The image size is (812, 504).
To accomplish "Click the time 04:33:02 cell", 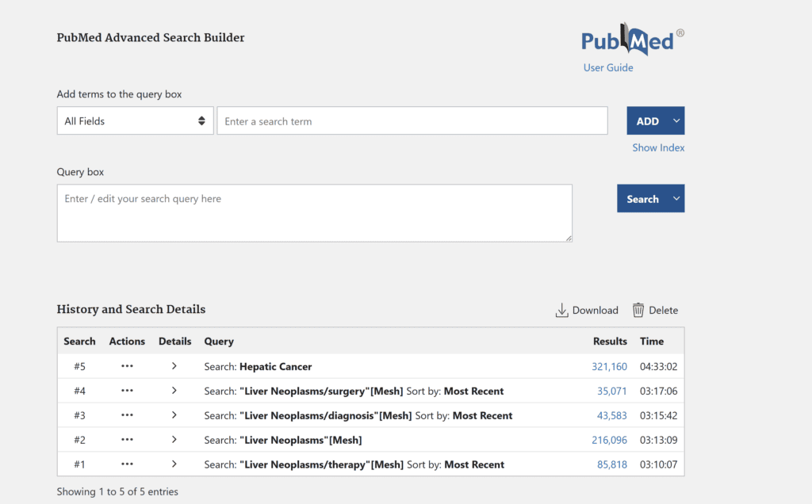I will pos(658,366).
